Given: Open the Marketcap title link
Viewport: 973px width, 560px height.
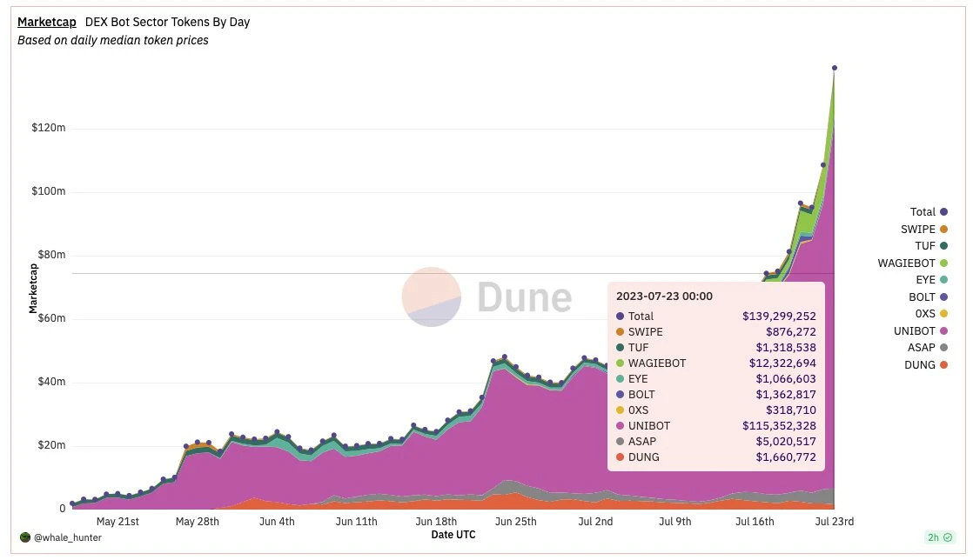Looking at the screenshot, I should [x=46, y=22].
